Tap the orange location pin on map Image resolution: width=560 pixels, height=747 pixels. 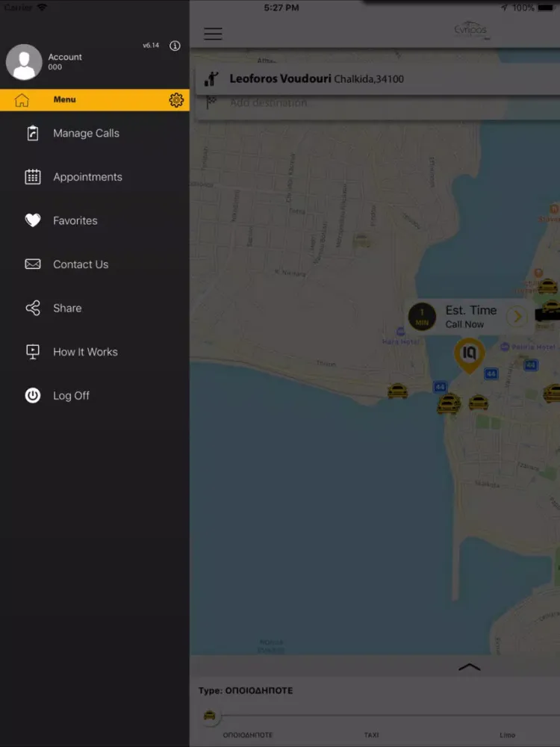(x=469, y=356)
